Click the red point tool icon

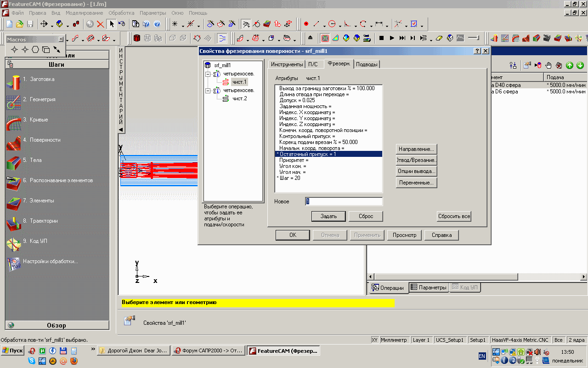pyautogui.click(x=306, y=24)
